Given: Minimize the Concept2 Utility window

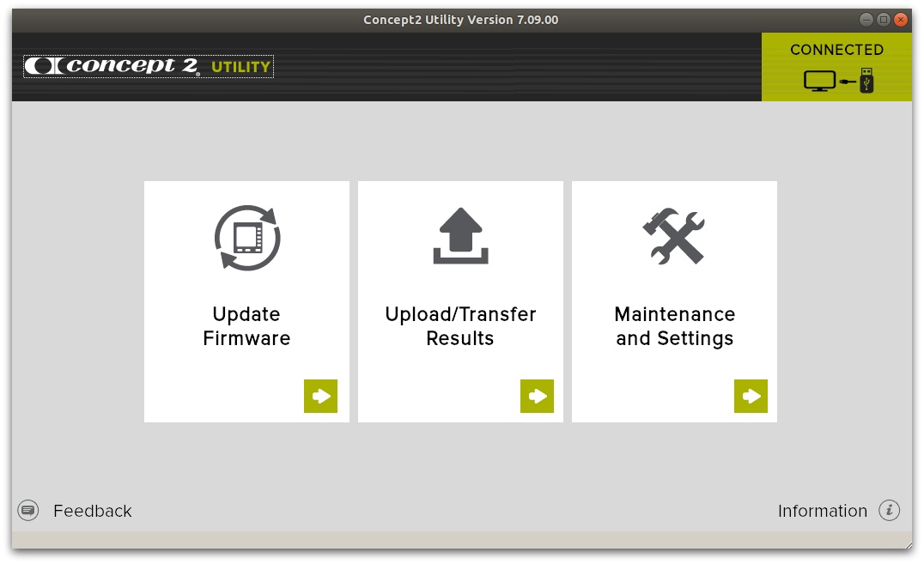Looking at the screenshot, I should pos(866,20).
